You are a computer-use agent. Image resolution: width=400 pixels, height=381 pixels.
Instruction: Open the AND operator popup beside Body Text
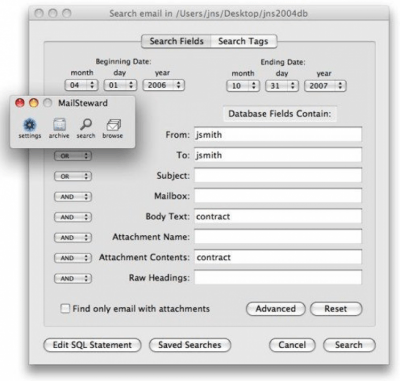click(x=73, y=217)
